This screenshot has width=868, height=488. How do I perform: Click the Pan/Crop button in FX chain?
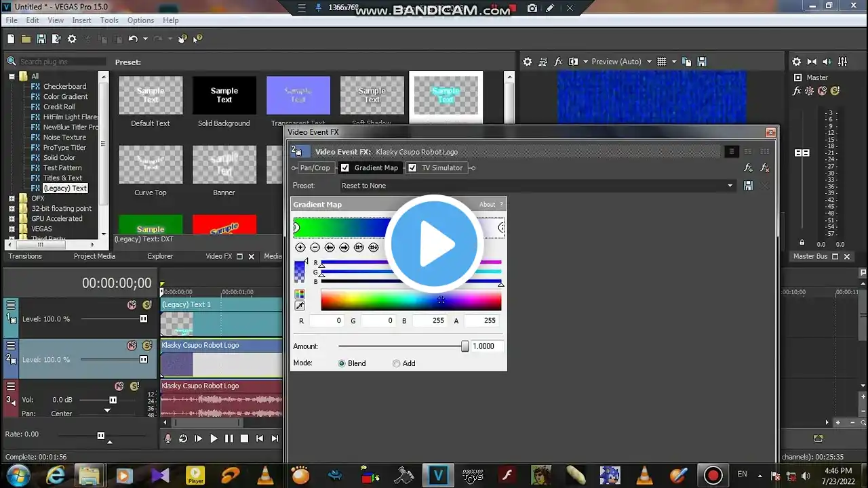pos(315,168)
